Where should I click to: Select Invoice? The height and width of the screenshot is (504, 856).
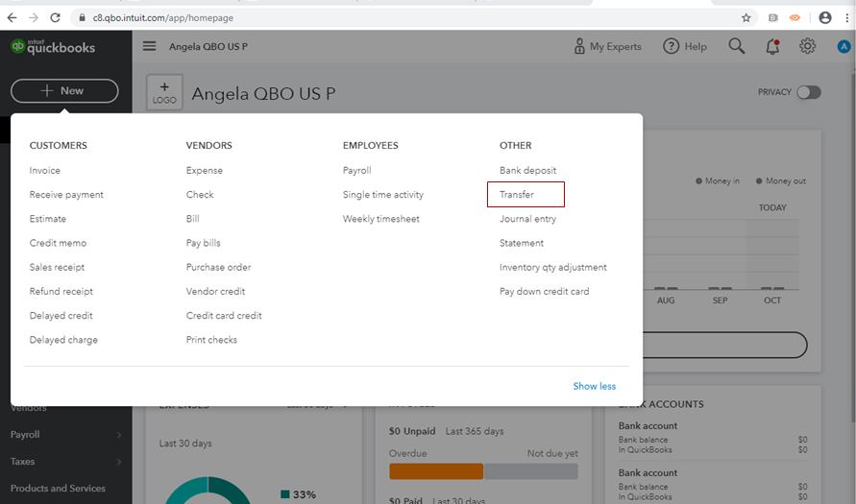pos(45,170)
